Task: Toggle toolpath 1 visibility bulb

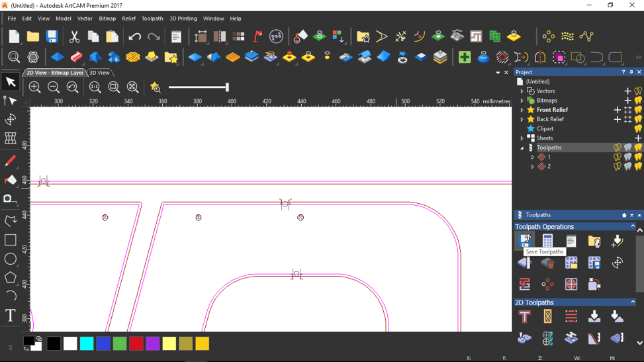Action: coord(638,157)
